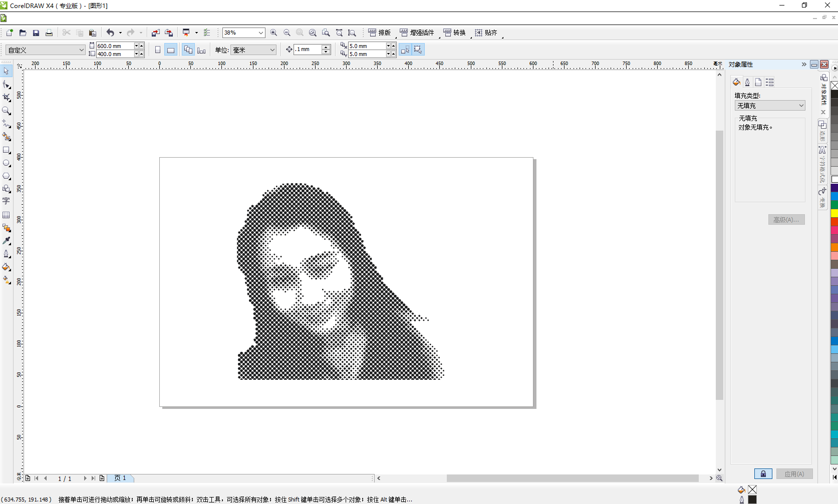Add page after current page
The height and width of the screenshot is (504, 838).
(102, 478)
